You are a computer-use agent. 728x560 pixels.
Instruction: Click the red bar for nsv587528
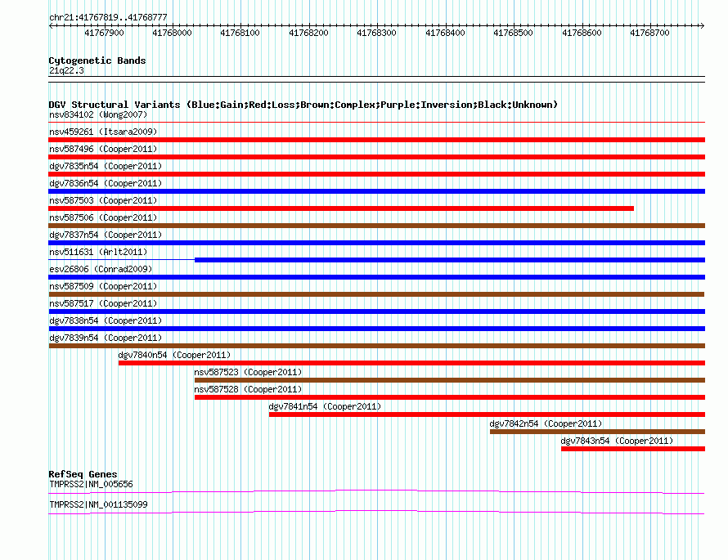450,397
